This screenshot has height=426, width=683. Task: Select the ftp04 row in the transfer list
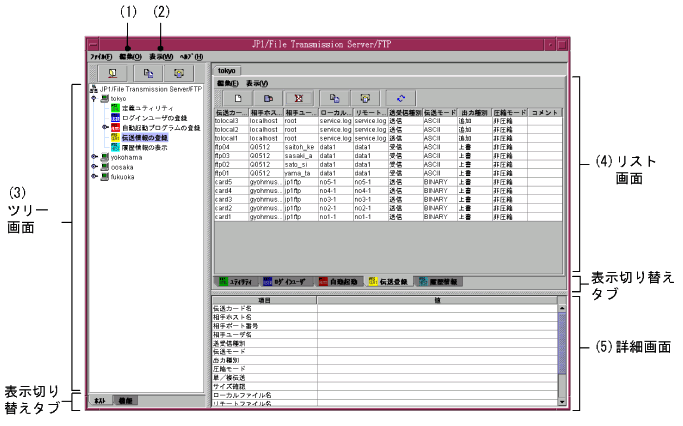(x=229, y=145)
